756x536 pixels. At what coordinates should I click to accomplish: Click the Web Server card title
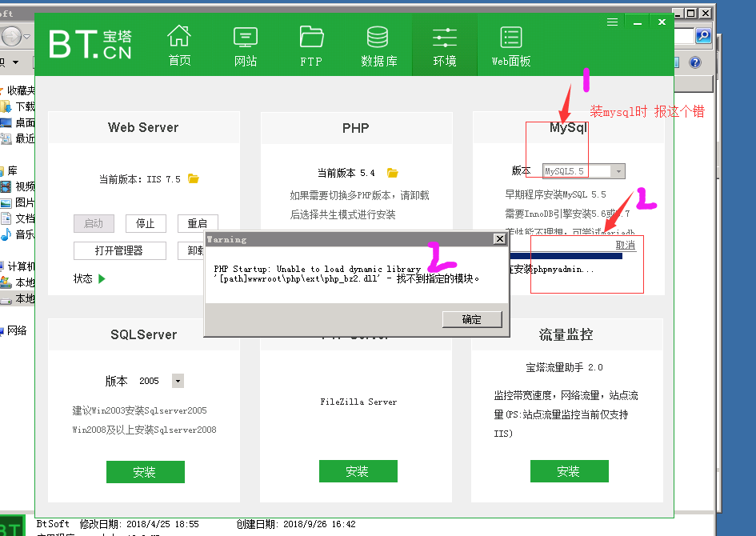pyautogui.click(x=143, y=127)
